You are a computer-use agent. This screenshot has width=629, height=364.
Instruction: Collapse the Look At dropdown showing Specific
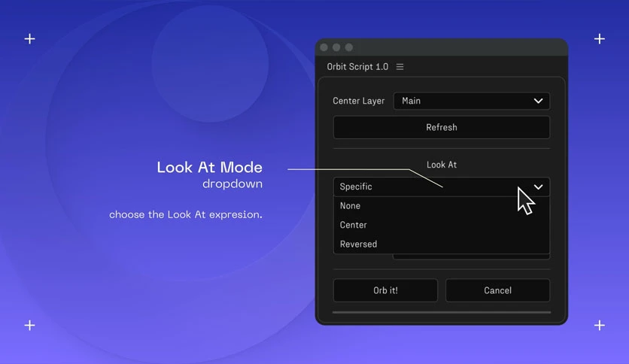pos(441,187)
